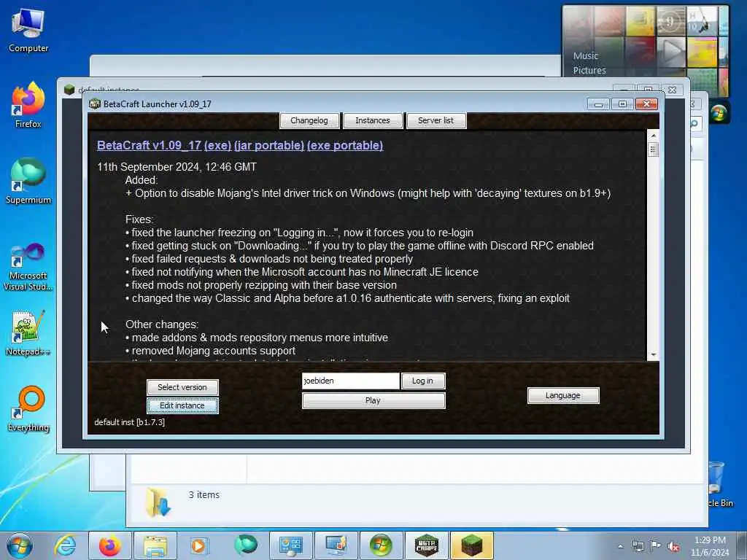Click the downloads folder icon in Explorer window
Screen dimensions: 747x560
click(158, 502)
